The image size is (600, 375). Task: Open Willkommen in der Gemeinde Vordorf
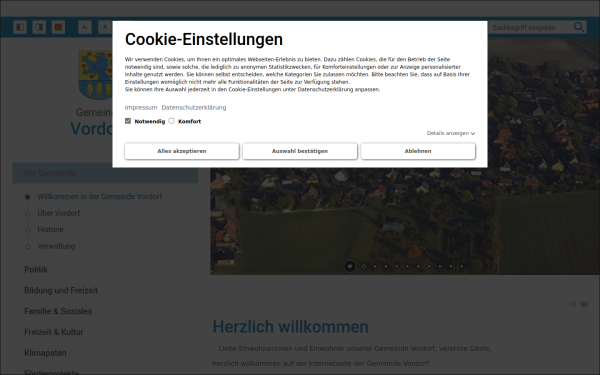coord(99,197)
